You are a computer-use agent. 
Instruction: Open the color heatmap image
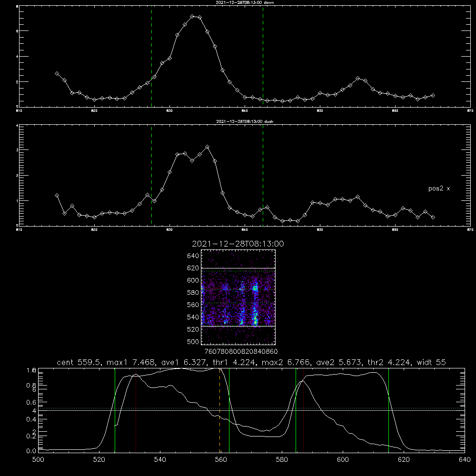[x=238, y=297]
